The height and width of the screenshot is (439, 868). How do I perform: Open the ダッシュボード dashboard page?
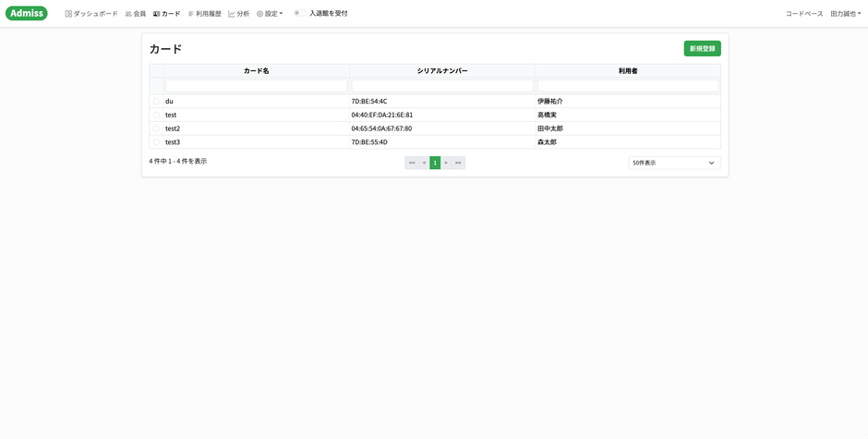[91, 14]
